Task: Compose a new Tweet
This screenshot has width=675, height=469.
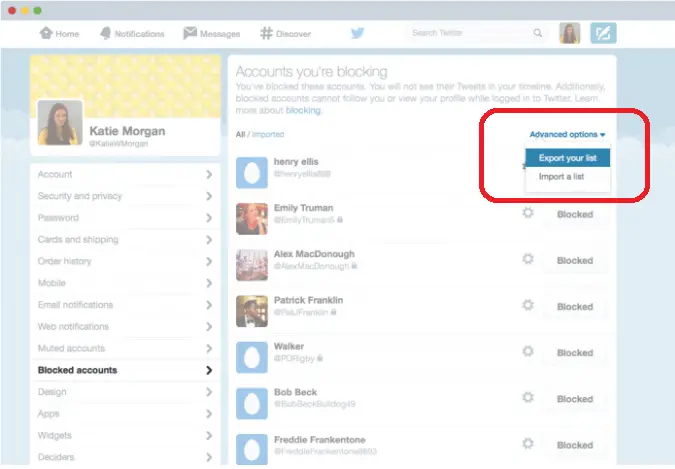Action: point(603,33)
